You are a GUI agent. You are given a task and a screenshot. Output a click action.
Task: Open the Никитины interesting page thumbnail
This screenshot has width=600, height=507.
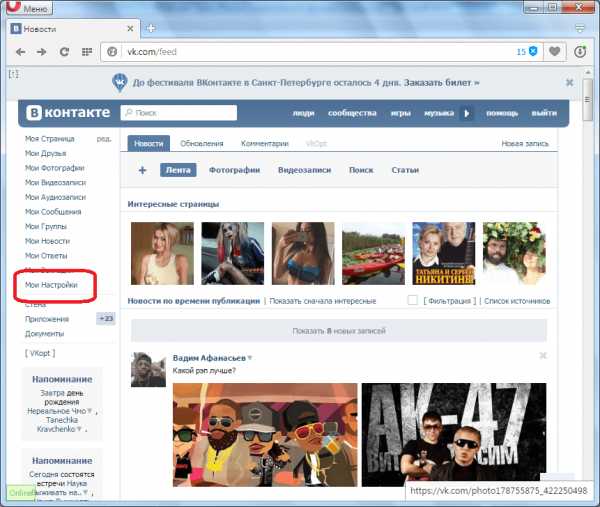coord(443,253)
